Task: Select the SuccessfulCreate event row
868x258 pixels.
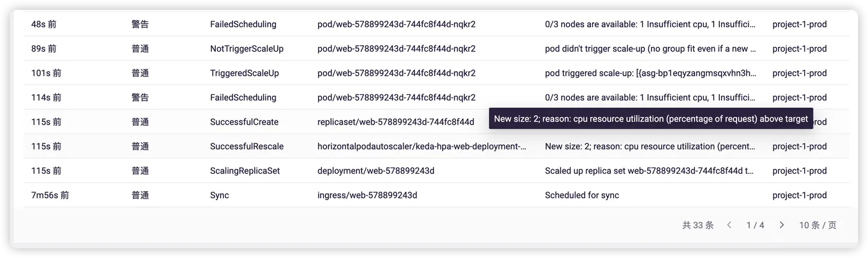Action: (244, 122)
